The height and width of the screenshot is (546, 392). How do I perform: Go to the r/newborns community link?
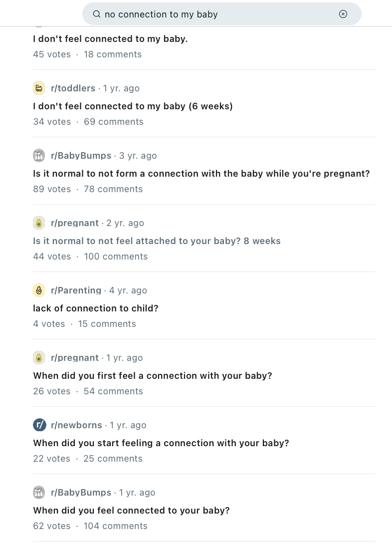(x=76, y=425)
